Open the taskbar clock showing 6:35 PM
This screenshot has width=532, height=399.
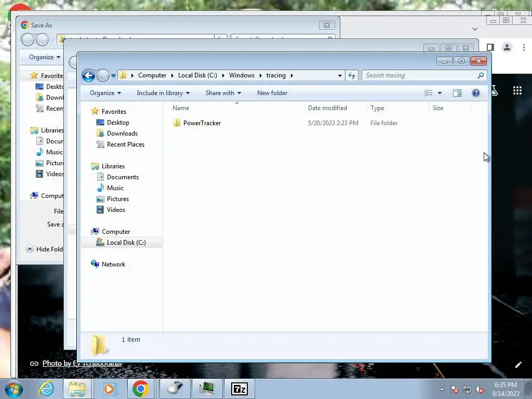pos(506,389)
